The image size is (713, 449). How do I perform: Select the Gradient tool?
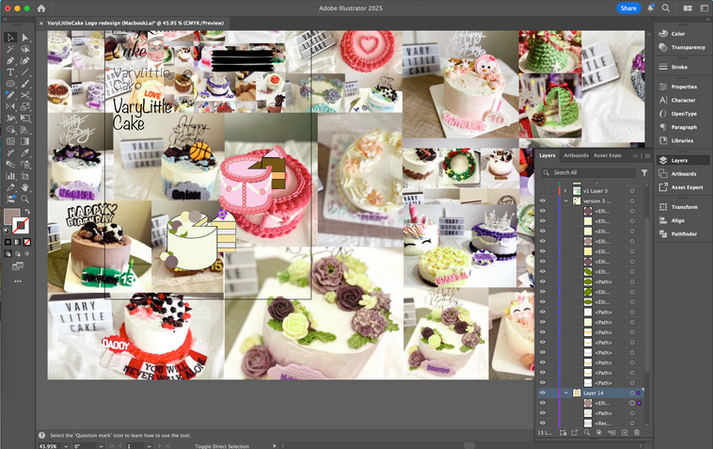pos(25,141)
